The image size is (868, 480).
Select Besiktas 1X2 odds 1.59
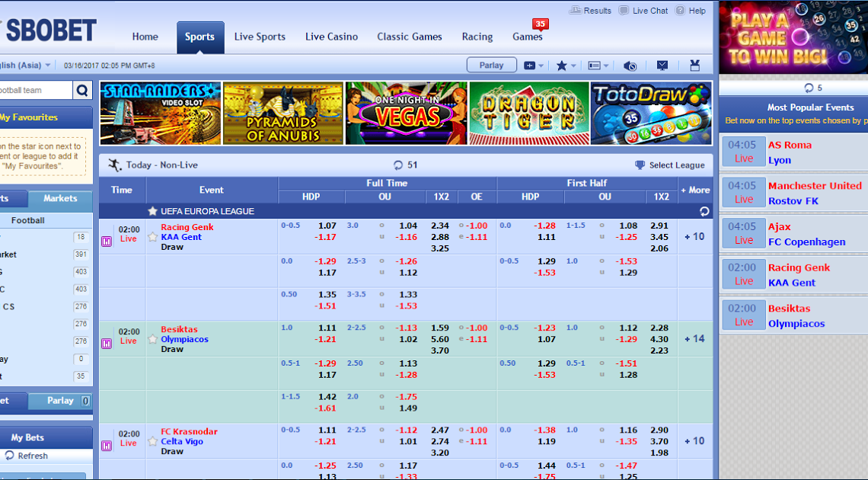click(x=440, y=328)
